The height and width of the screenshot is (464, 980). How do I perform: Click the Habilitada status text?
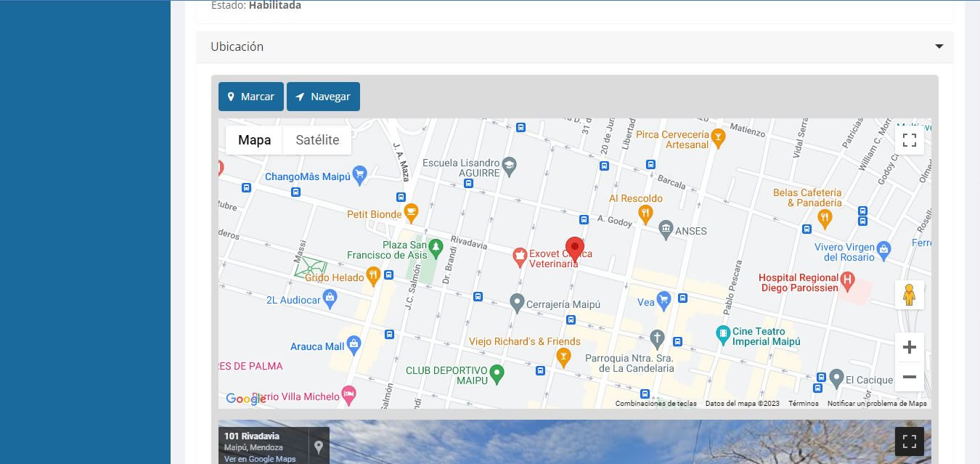274,5
